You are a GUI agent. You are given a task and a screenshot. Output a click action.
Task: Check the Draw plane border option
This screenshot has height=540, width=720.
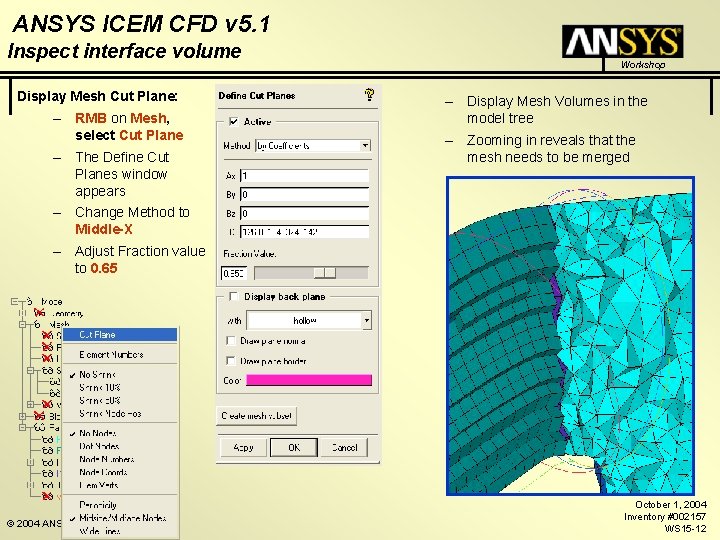pyautogui.click(x=231, y=361)
